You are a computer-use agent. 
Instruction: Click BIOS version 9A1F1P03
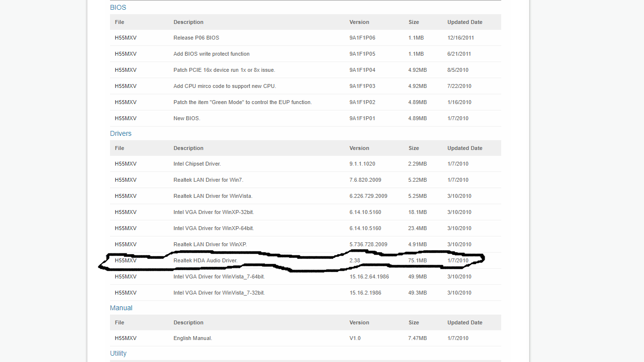pos(362,86)
